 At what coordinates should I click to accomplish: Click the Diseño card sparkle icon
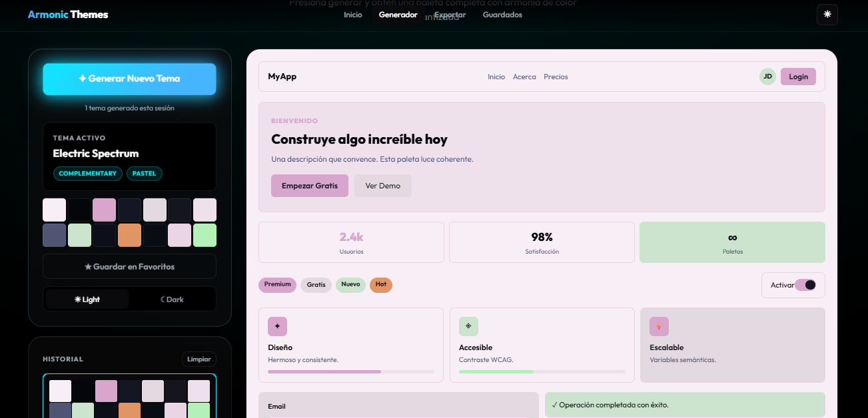pyautogui.click(x=277, y=326)
